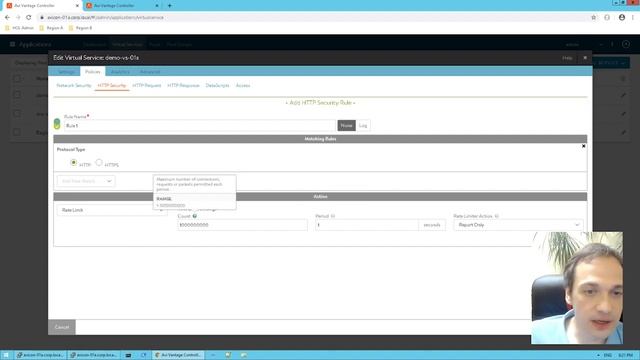The image size is (640, 360).
Task: Open a new browser tab with plus
Action: (169, 6)
